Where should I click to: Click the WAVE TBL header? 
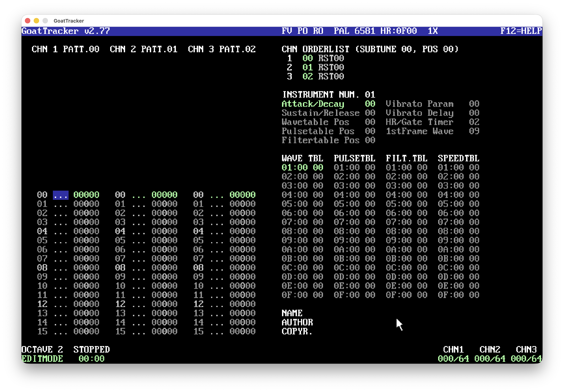click(x=302, y=158)
